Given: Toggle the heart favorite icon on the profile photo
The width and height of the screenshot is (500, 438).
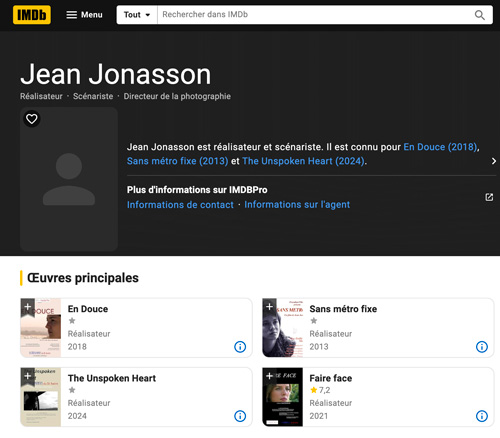Looking at the screenshot, I should [32, 119].
